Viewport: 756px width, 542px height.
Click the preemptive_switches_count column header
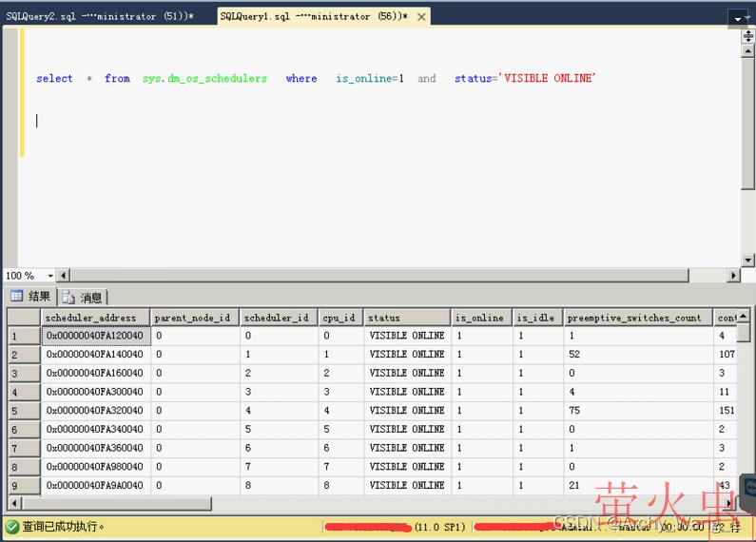pos(635,318)
